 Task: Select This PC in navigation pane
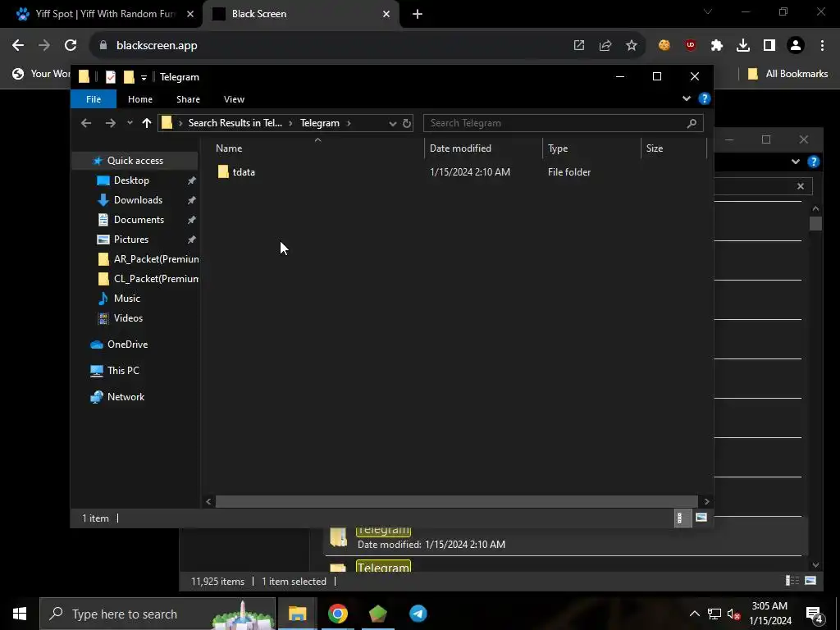(x=123, y=371)
